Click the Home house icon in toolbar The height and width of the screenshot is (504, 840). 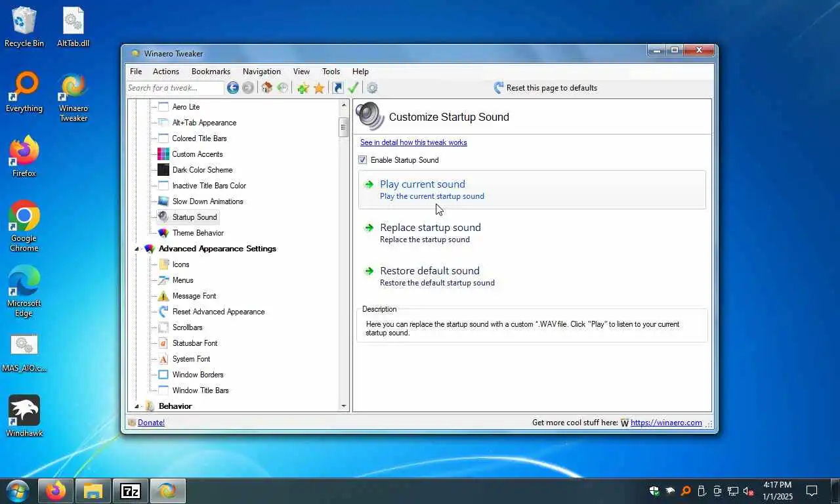266,88
